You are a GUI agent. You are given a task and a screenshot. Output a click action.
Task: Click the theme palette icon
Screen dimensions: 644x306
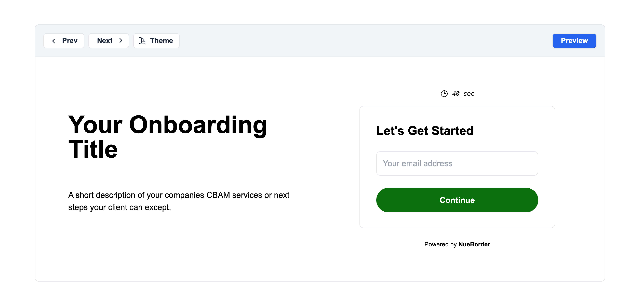142,41
